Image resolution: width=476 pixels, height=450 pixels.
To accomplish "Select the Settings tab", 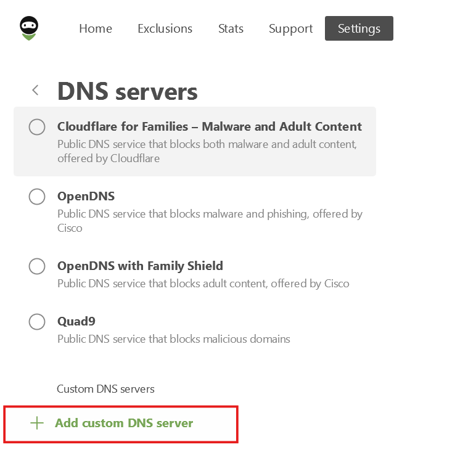I will [x=359, y=28].
